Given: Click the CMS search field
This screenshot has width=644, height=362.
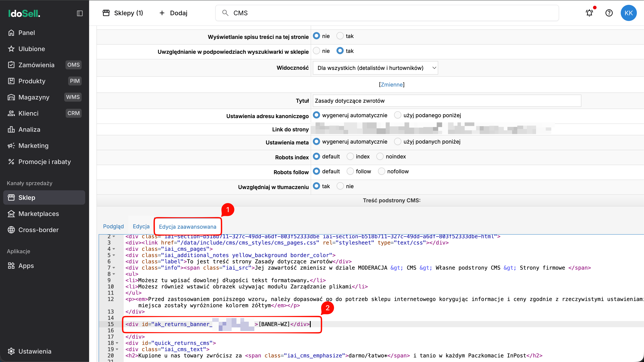Looking at the screenshot, I should click(x=387, y=13).
